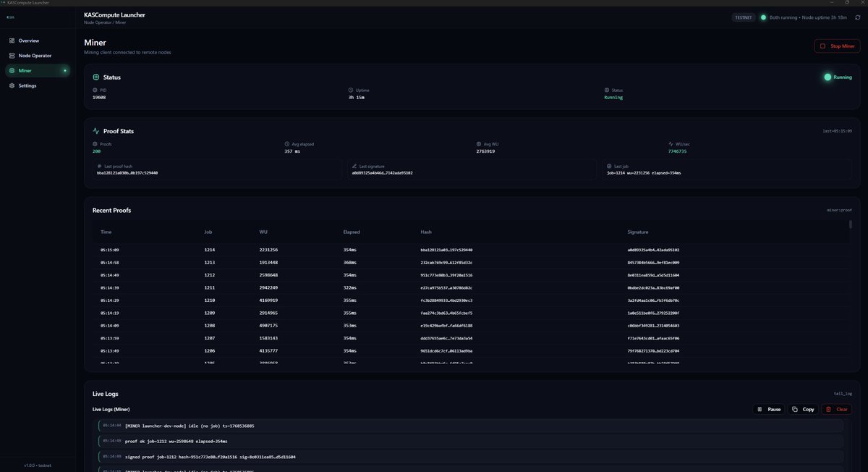Click job number 1213 in table
This screenshot has height=472, width=868.
[210, 262]
